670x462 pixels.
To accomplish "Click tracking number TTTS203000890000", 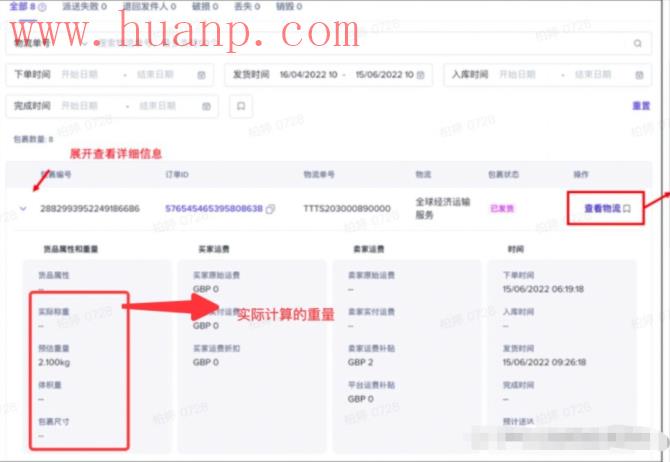I will [x=347, y=209].
